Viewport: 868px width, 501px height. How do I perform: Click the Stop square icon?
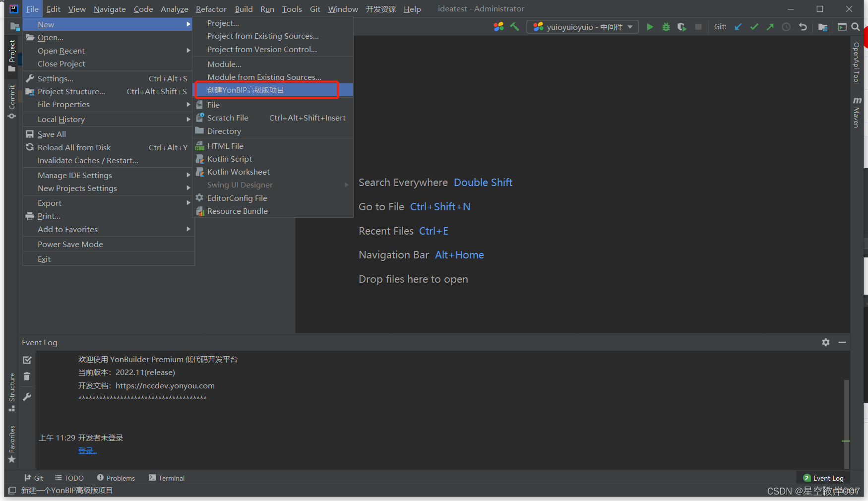pos(698,27)
